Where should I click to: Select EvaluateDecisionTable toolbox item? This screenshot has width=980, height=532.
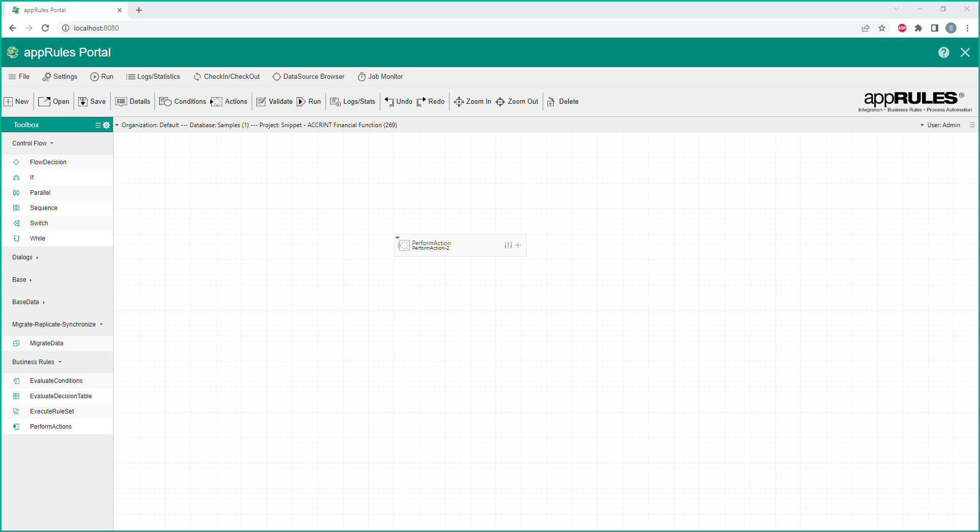[61, 396]
